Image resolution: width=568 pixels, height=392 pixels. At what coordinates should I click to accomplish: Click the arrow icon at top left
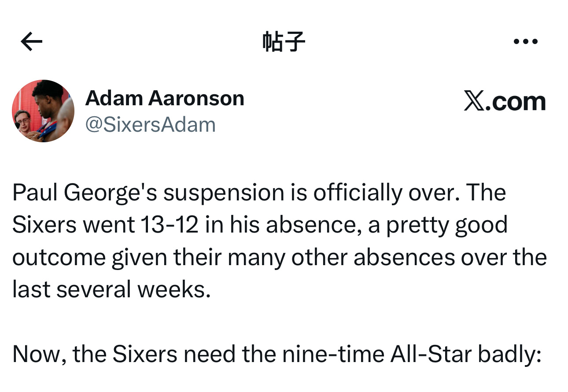tap(32, 41)
